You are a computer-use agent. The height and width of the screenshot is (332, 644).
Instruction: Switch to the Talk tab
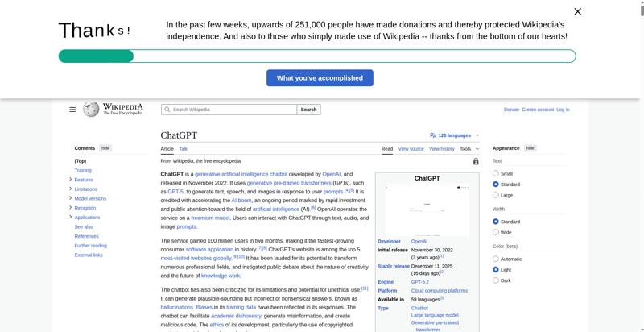pos(184,149)
